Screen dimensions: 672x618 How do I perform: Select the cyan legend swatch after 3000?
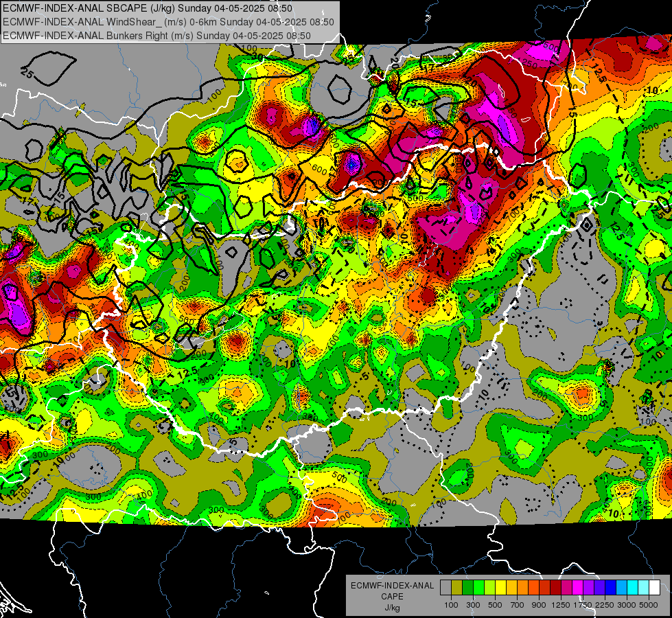633,587
